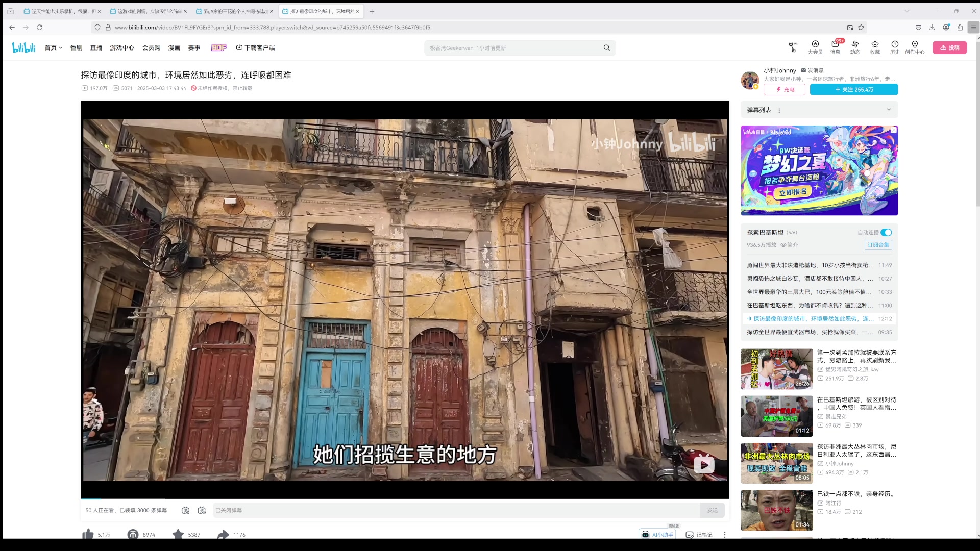Open the 漫画 nav item
Viewport: 980px width, 551px height.
click(174, 47)
